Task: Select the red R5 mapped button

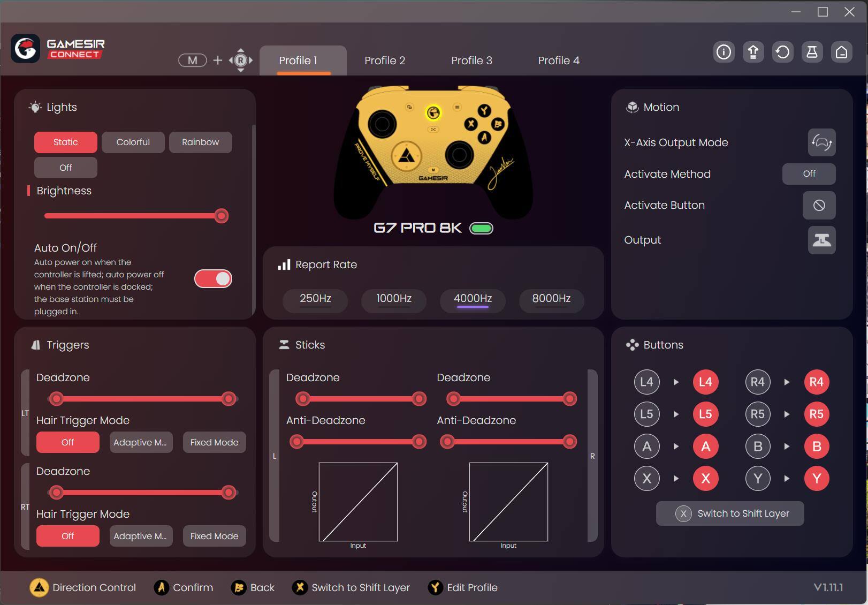Action: pyautogui.click(x=816, y=414)
